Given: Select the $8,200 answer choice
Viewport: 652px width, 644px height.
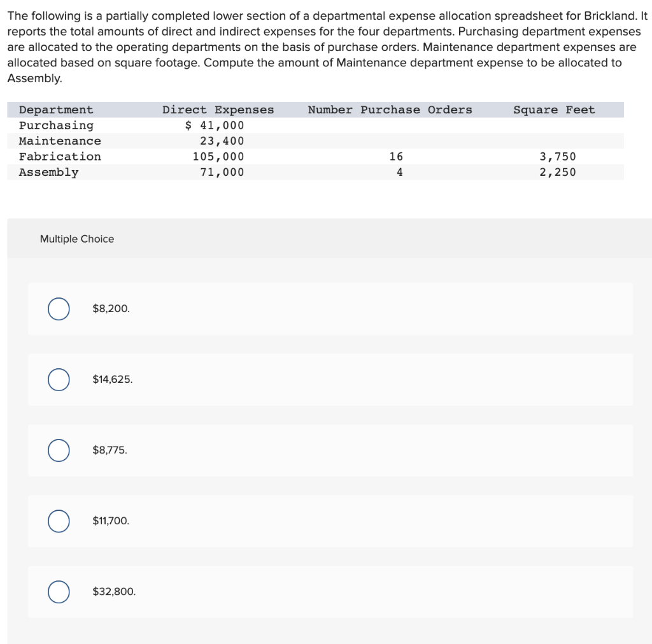Looking at the screenshot, I should (x=58, y=308).
